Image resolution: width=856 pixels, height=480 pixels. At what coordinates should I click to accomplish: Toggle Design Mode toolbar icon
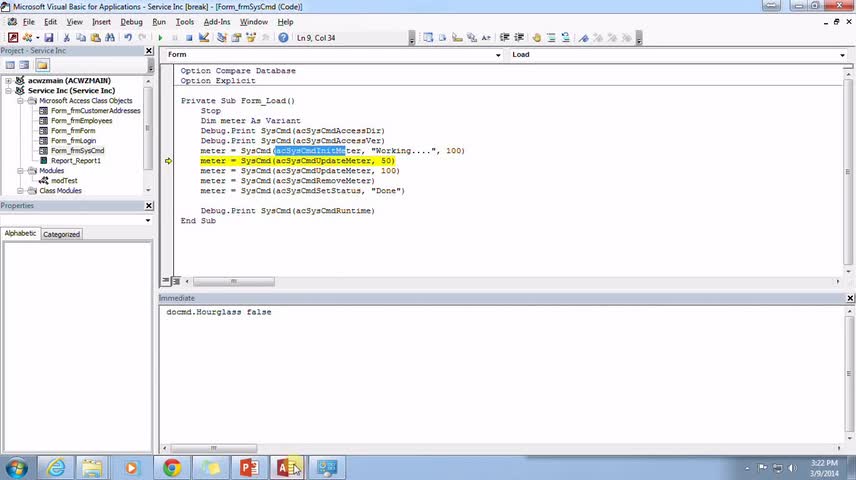pos(204,38)
